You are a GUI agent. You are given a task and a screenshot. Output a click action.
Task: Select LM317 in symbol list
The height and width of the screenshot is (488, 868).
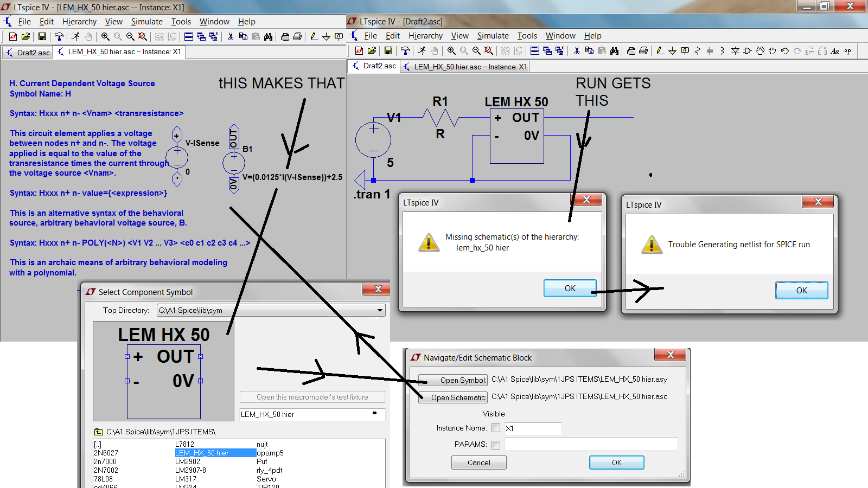click(x=186, y=479)
